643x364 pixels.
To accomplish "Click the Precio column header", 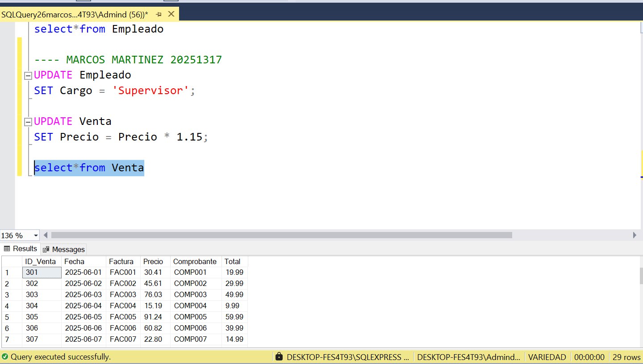I will click(153, 261).
